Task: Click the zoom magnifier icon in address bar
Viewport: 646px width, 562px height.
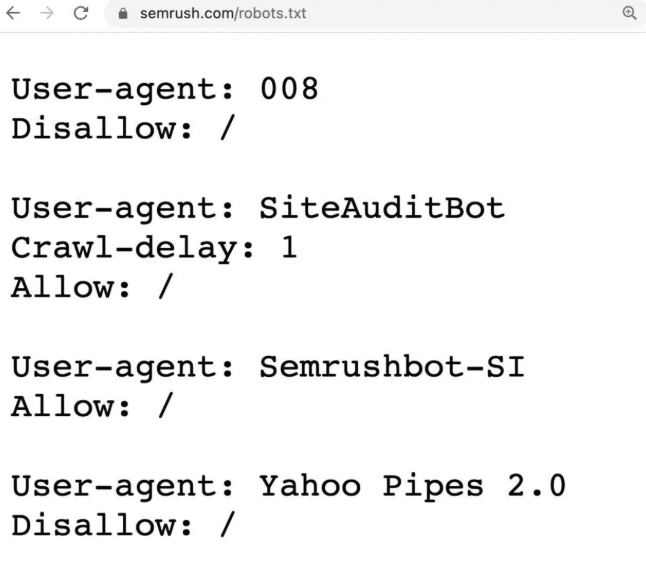Action: 629,13
